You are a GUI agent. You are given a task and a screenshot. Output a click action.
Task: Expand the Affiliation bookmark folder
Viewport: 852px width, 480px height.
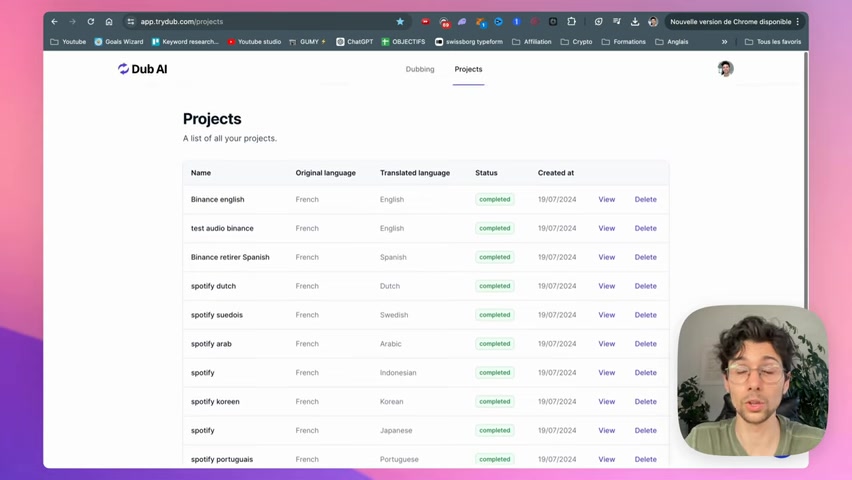(x=531, y=42)
